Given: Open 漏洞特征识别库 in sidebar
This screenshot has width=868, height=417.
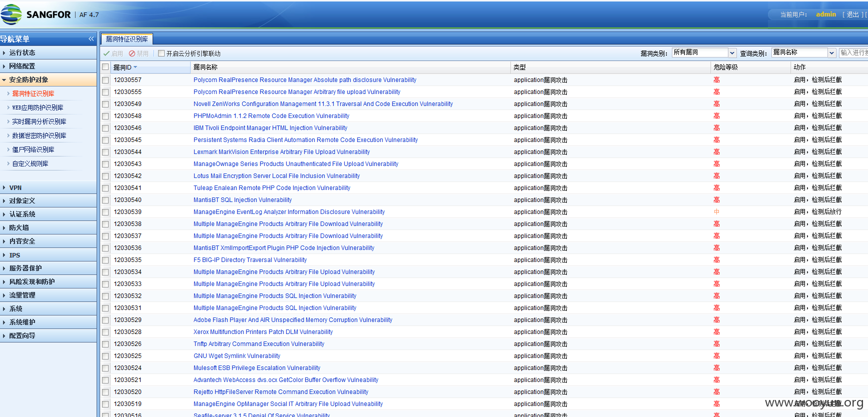Looking at the screenshot, I should coord(33,93).
